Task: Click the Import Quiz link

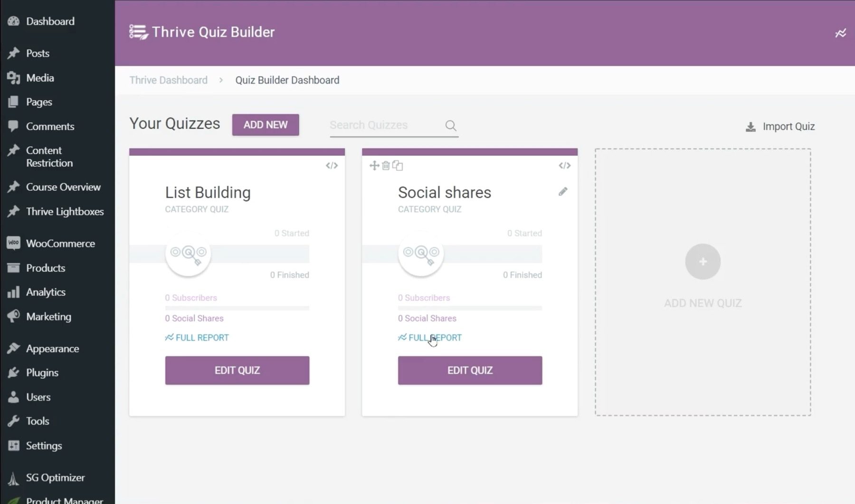Action: [x=788, y=126]
